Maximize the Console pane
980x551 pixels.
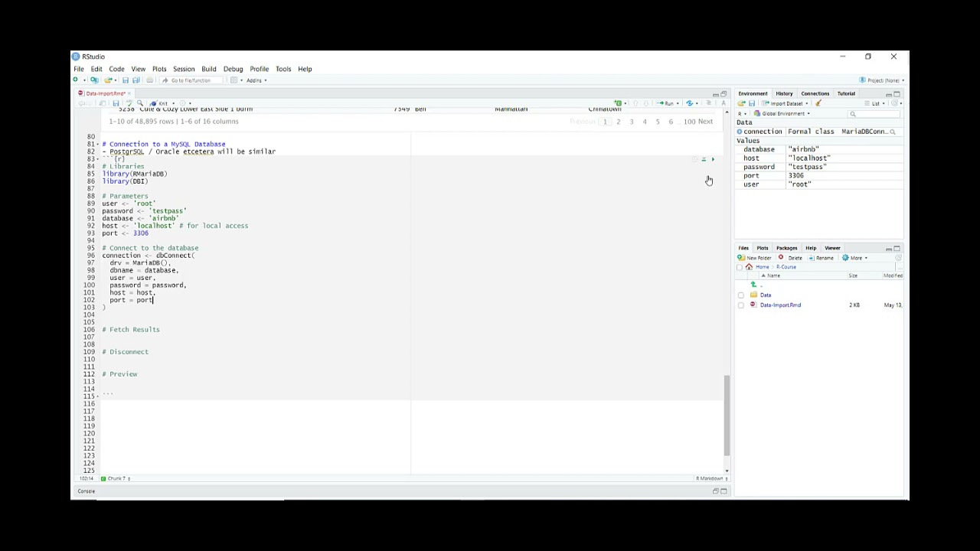(x=724, y=491)
